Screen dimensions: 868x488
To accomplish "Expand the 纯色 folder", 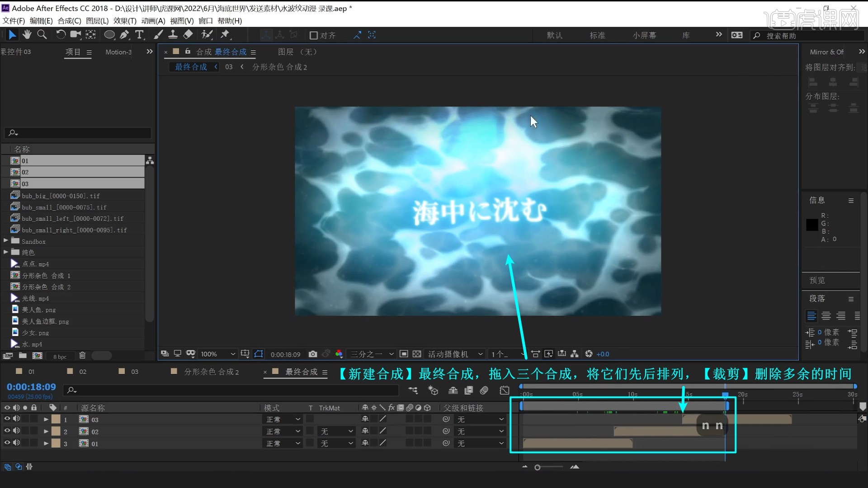I will pos(6,252).
